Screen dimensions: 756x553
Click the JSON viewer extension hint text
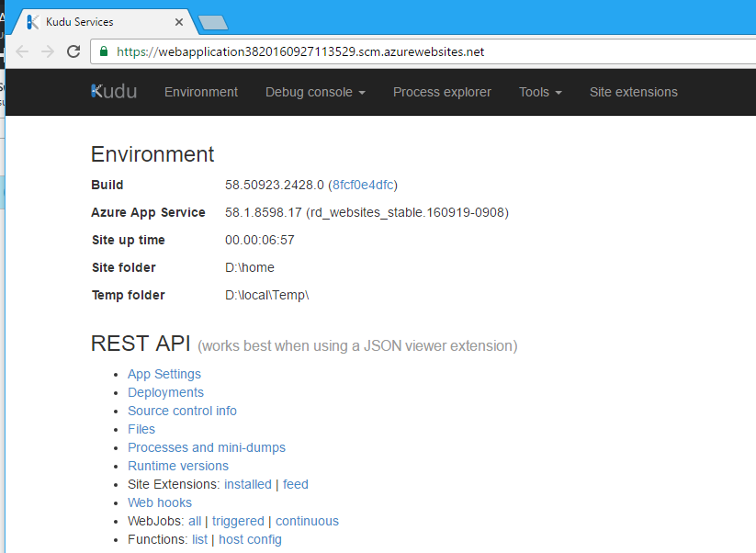[357, 346]
